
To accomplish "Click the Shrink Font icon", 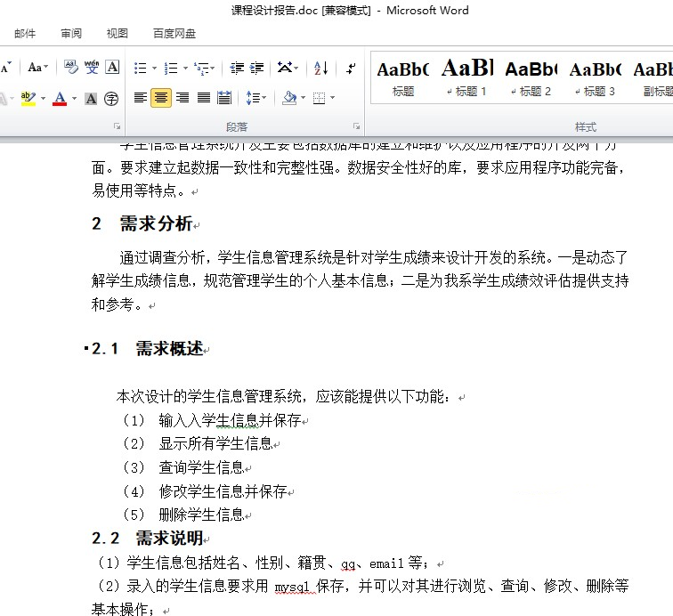I will pos(6,68).
